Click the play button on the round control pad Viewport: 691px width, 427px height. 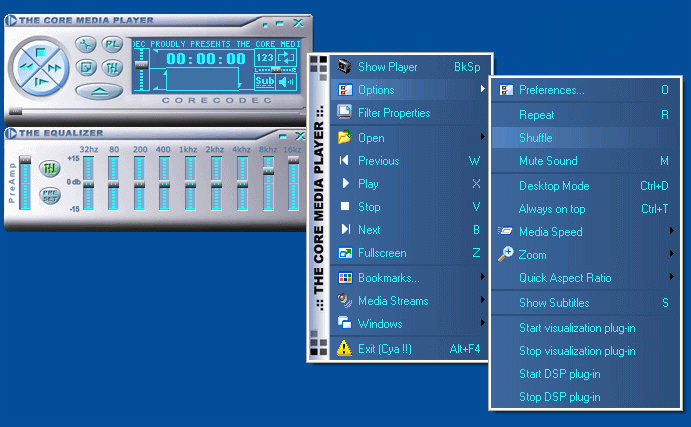41,82
